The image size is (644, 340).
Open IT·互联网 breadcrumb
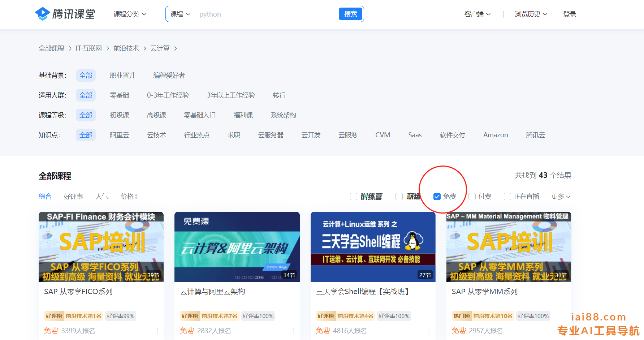pos(89,48)
